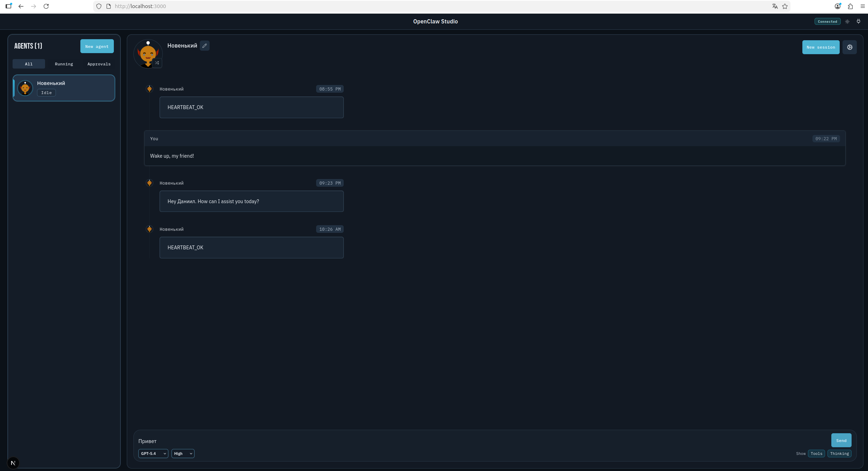Toggle light theme sun icon
The image size is (868, 471).
847,22
